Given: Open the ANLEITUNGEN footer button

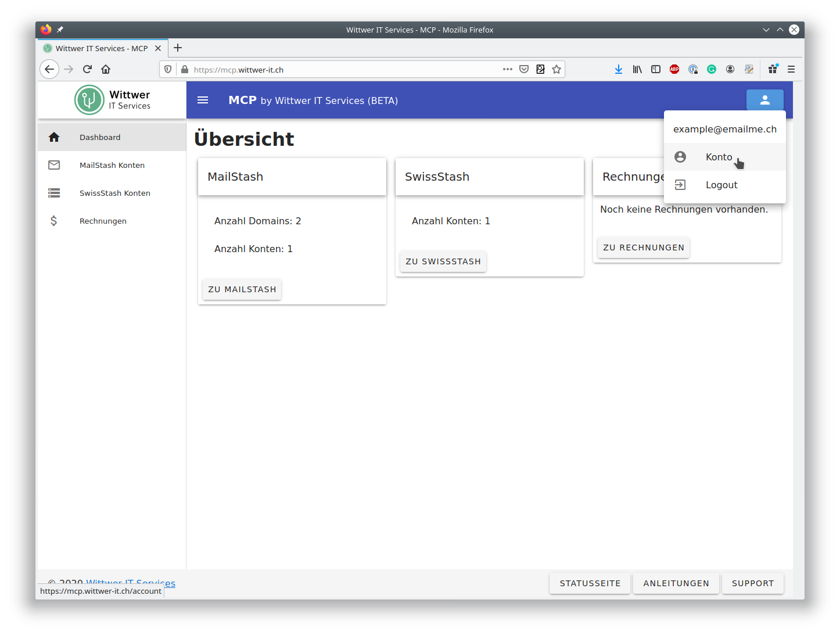Looking at the screenshot, I should pos(676,583).
